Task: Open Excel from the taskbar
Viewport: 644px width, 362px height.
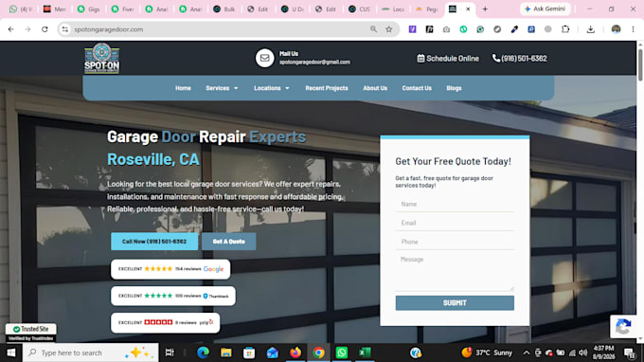Action: pos(365,353)
